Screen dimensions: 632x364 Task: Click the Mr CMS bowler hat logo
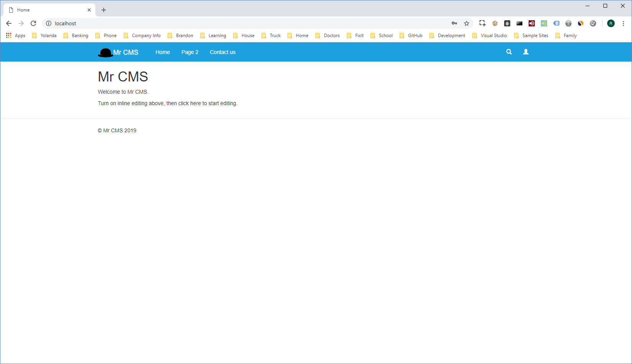click(105, 52)
